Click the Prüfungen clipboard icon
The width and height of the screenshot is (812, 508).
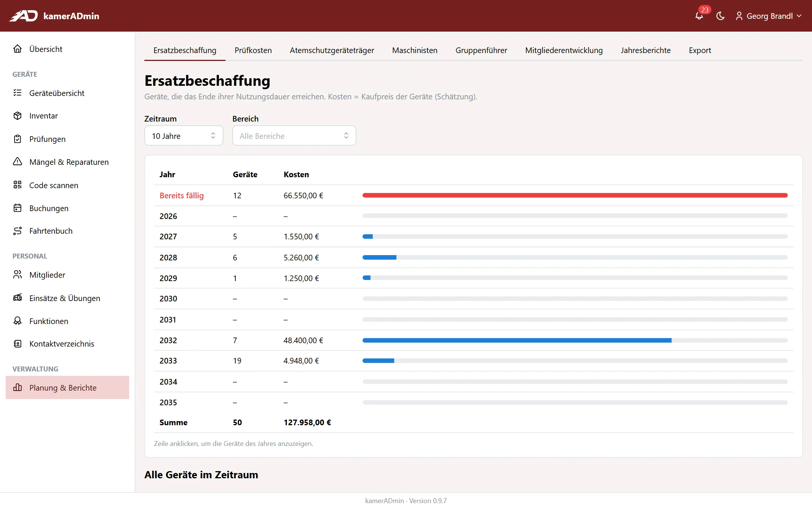click(x=17, y=139)
